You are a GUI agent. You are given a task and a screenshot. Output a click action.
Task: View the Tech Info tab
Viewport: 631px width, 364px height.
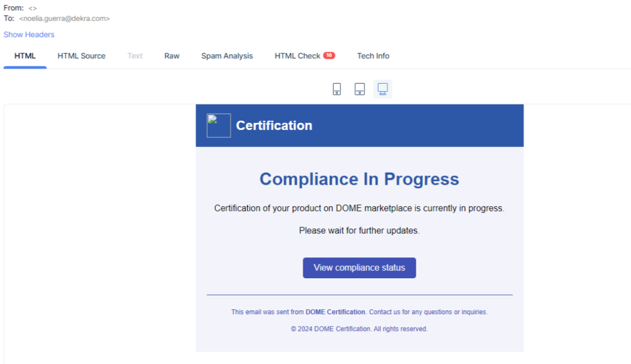[373, 56]
